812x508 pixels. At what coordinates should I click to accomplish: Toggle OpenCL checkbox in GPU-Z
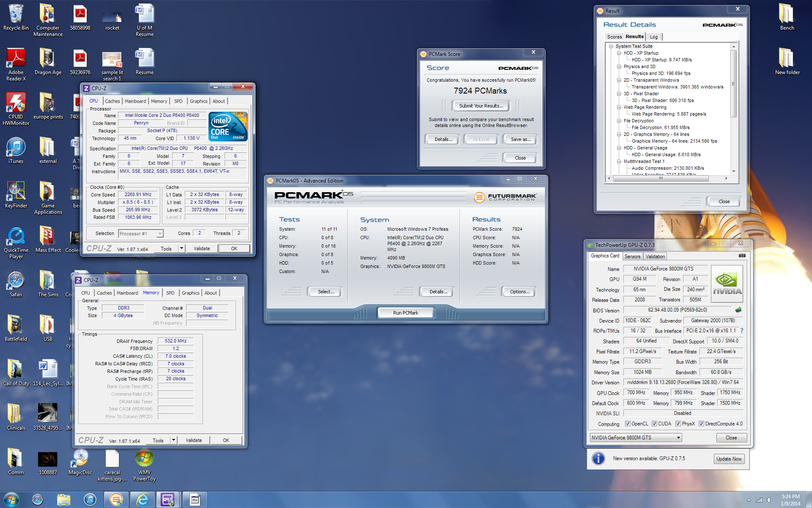628,424
